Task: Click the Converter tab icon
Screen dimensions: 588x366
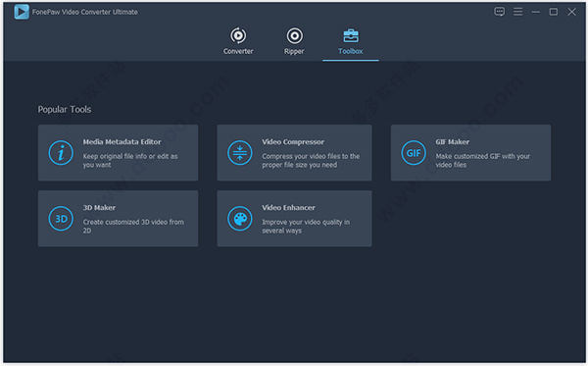Action: (238, 35)
